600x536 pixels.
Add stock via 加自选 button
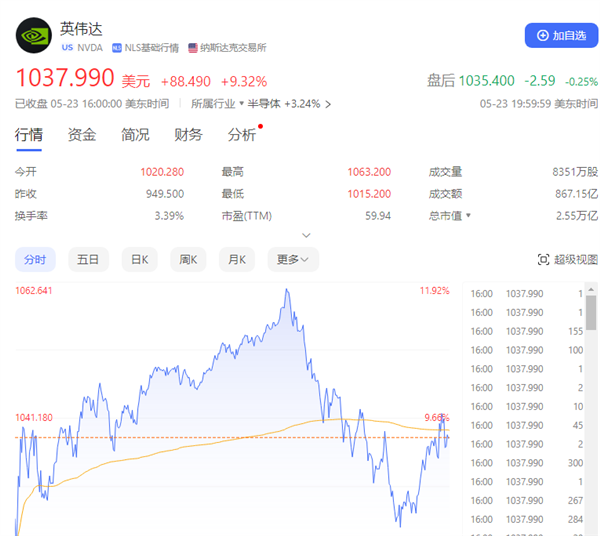(561, 36)
